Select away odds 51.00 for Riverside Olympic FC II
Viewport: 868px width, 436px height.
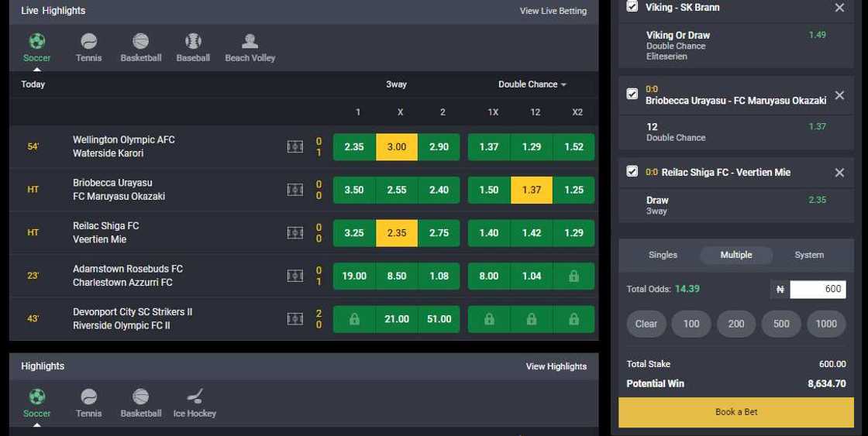click(x=439, y=319)
